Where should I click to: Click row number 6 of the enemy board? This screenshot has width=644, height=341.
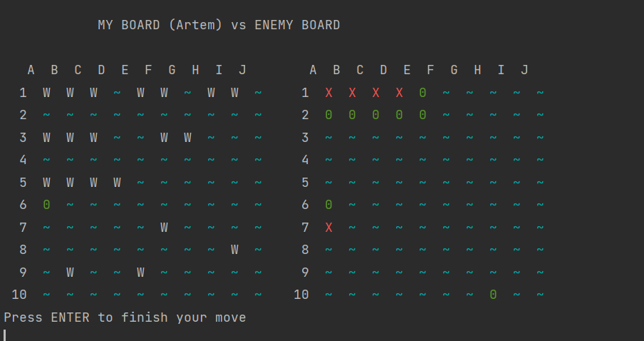point(305,205)
